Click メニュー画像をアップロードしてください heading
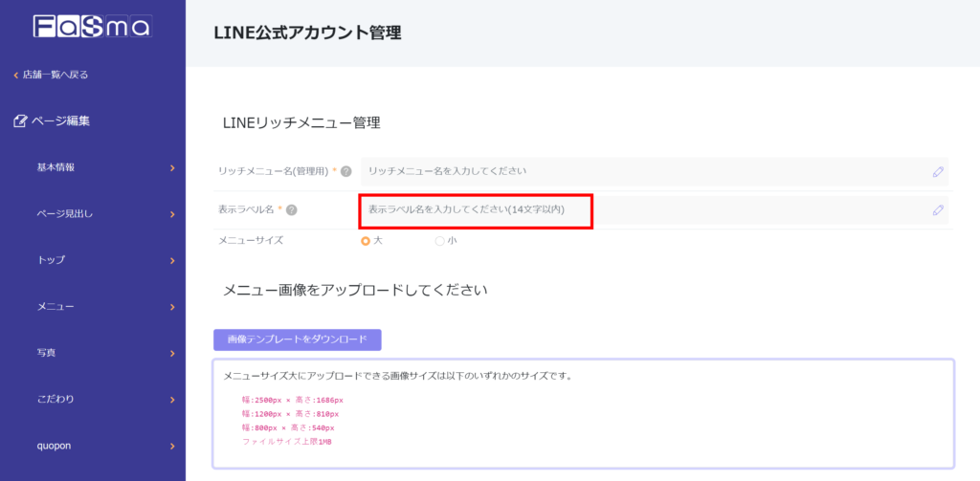The height and width of the screenshot is (481, 980). (355, 290)
